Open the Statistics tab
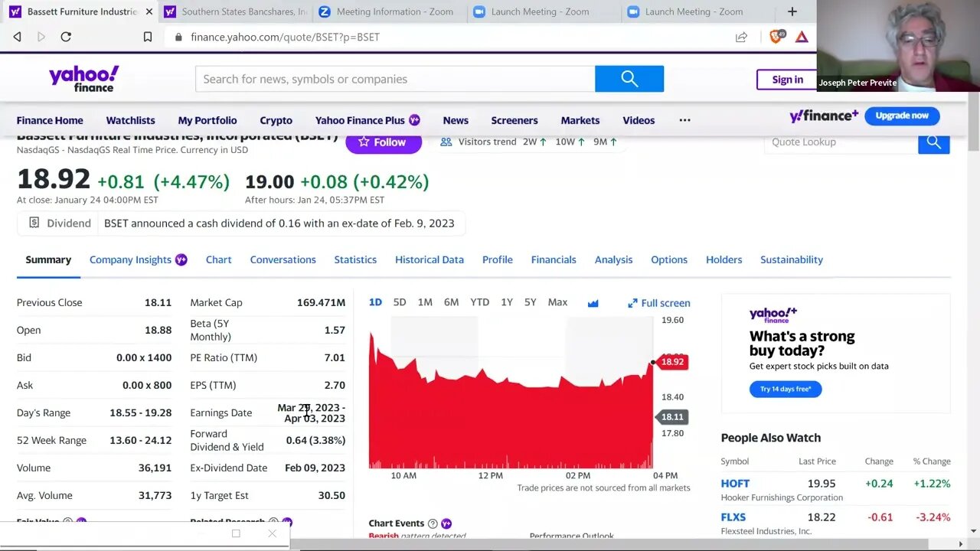This screenshot has width=980, height=551. click(355, 259)
